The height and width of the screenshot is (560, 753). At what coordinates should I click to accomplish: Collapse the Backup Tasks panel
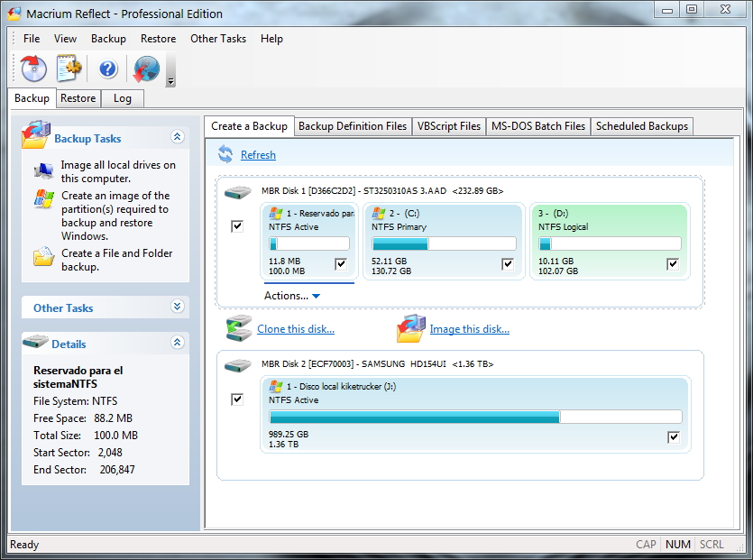[x=178, y=137]
